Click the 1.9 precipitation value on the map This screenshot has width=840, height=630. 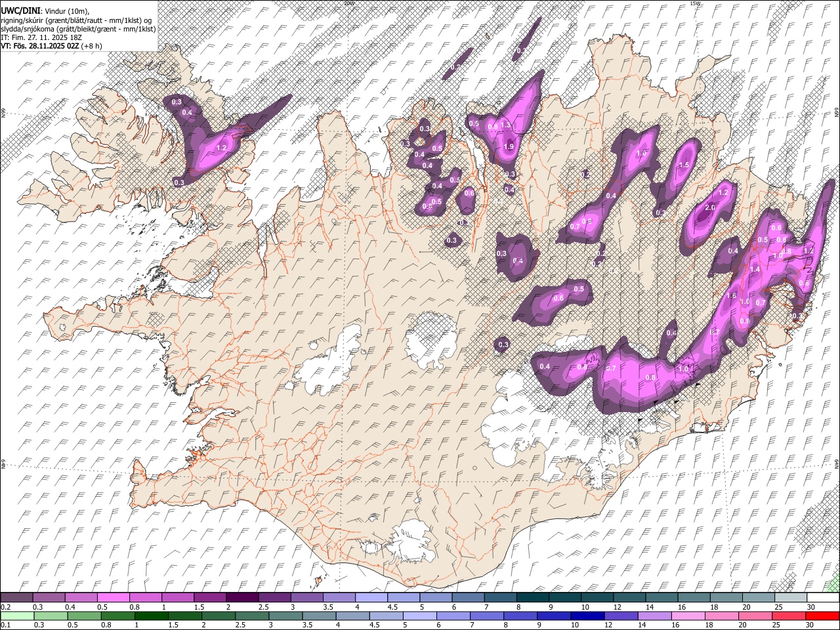509,147
